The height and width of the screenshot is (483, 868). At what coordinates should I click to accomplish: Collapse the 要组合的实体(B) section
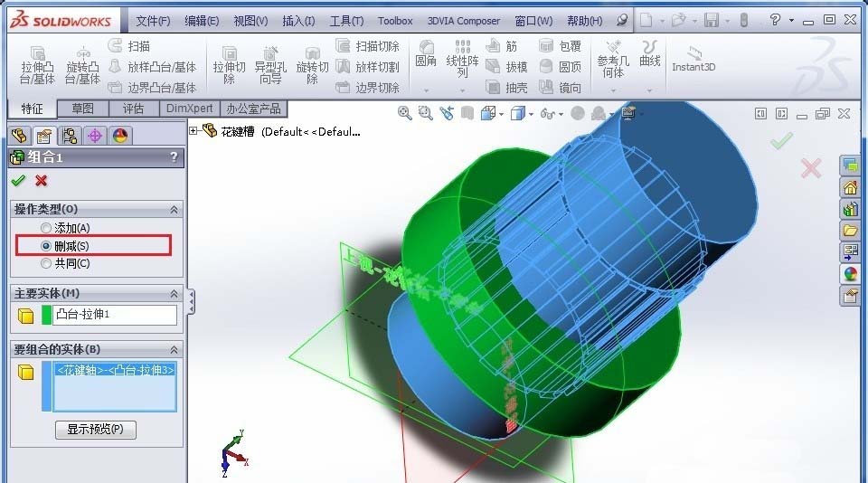(174, 349)
